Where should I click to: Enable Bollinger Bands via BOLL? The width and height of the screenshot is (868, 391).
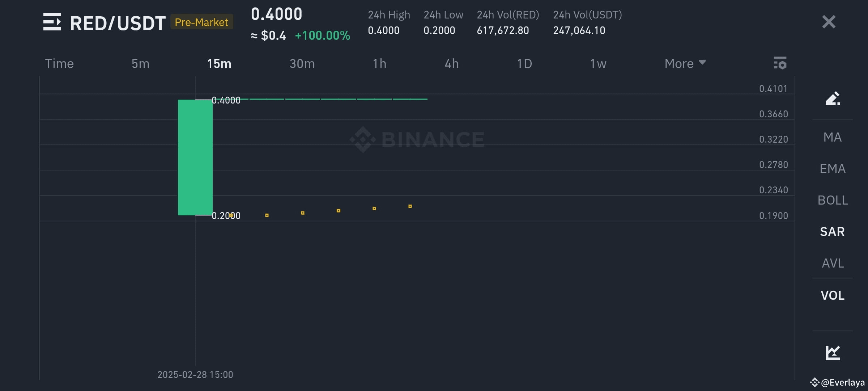click(832, 200)
